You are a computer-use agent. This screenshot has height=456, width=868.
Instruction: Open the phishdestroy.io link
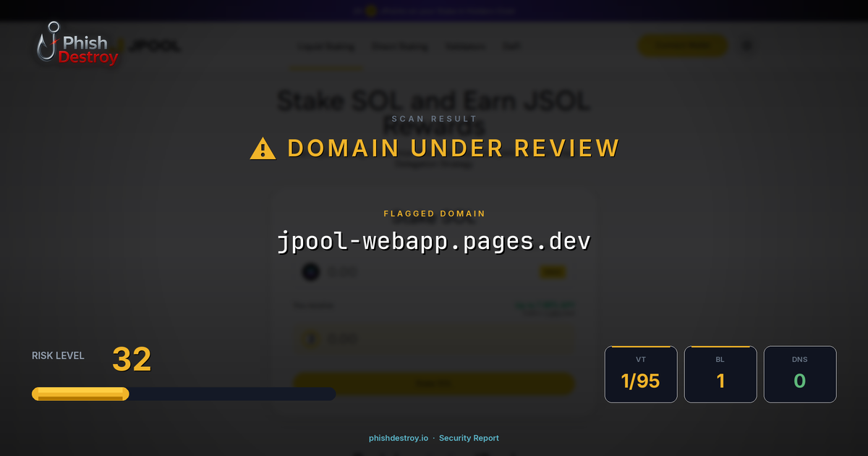[397, 438]
